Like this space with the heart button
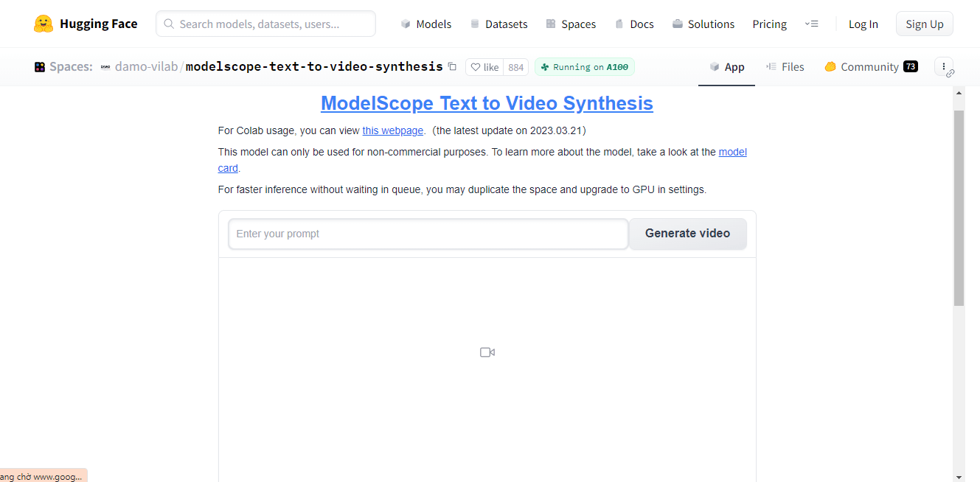Viewport: 980px width, 482px height. point(485,67)
